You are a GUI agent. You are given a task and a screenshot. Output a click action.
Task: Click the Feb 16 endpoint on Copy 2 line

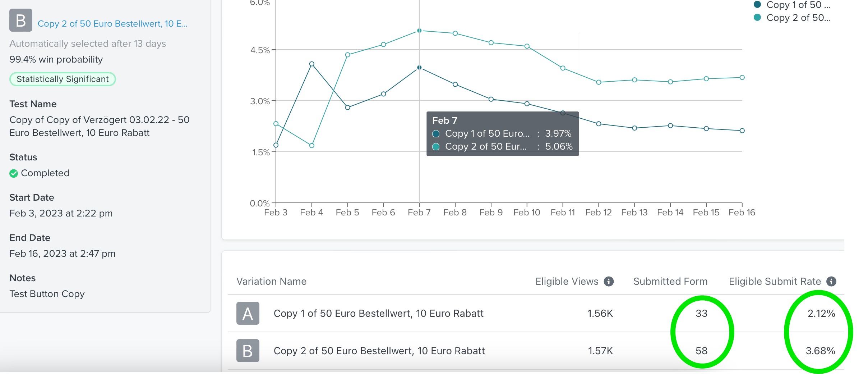click(x=742, y=77)
